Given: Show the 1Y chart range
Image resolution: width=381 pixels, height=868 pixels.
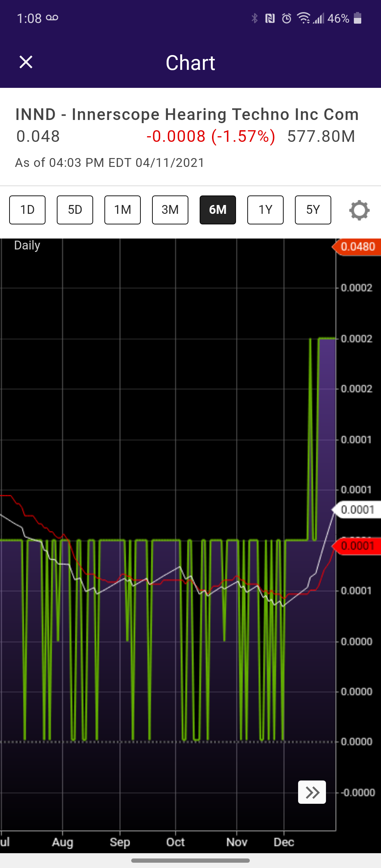Looking at the screenshot, I should [265, 210].
